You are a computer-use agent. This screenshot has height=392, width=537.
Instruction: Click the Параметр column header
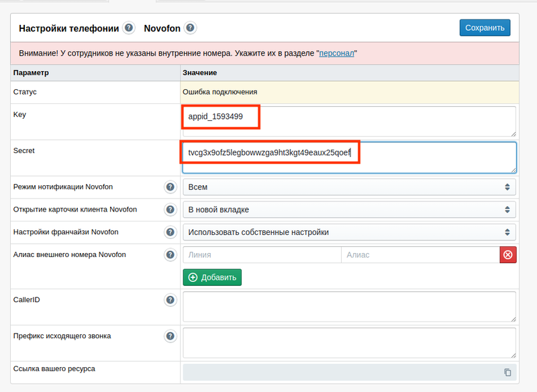click(31, 72)
